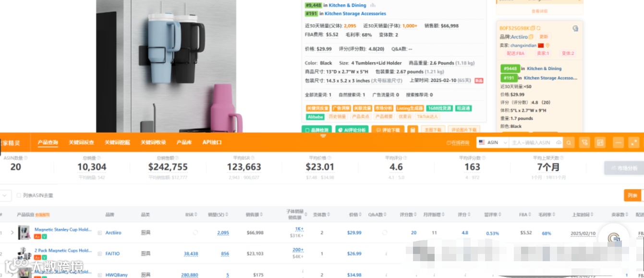Click the small icon before FAITIO brand
Viewport: 644px width, 278px height.
100,253
